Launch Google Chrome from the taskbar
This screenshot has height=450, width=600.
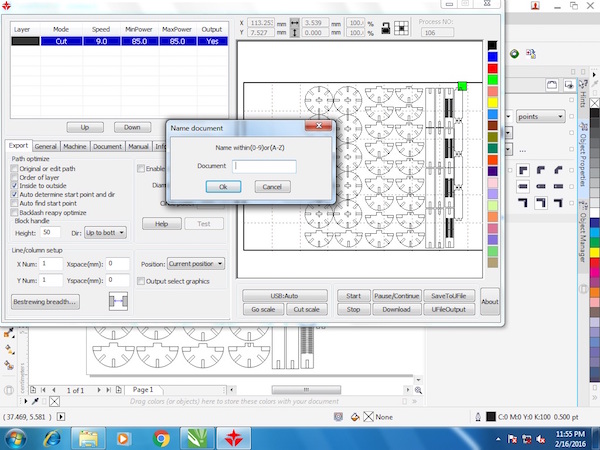(161, 438)
